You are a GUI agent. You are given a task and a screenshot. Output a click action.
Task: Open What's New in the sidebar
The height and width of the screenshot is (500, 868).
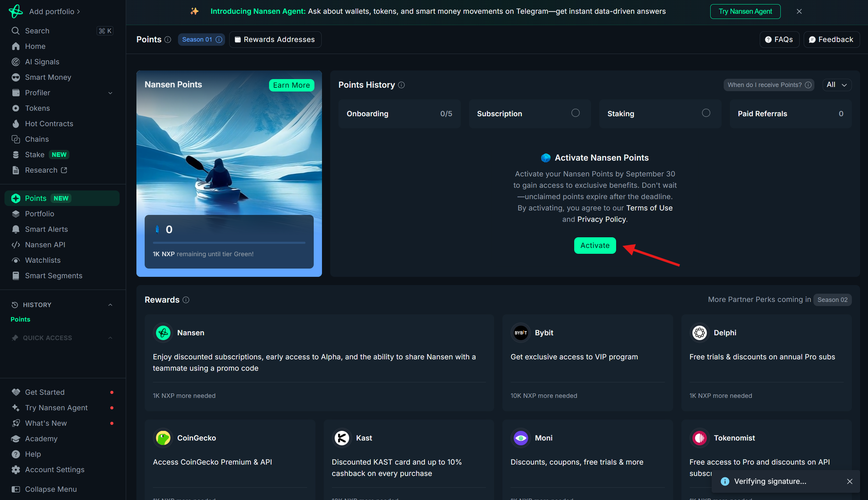pyautogui.click(x=62, y=423)
